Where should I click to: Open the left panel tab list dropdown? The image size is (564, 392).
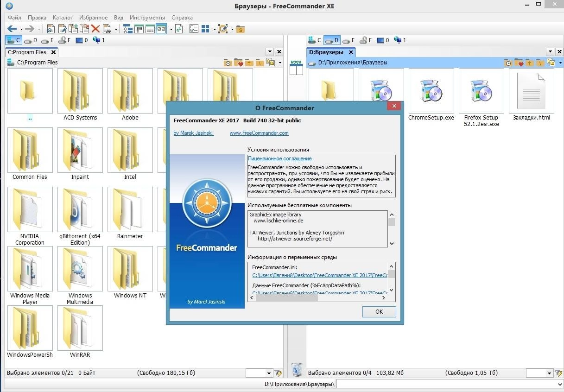click(x=270, y=52)
